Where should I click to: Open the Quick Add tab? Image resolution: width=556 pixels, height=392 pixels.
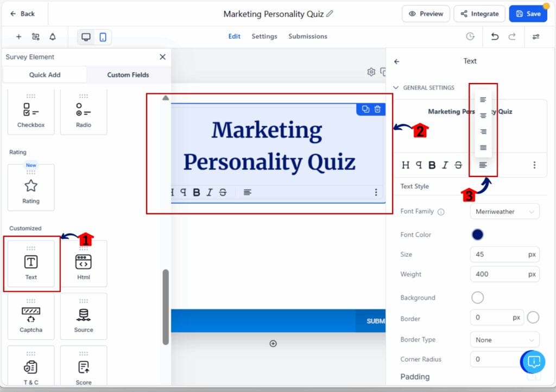point(45,74)
